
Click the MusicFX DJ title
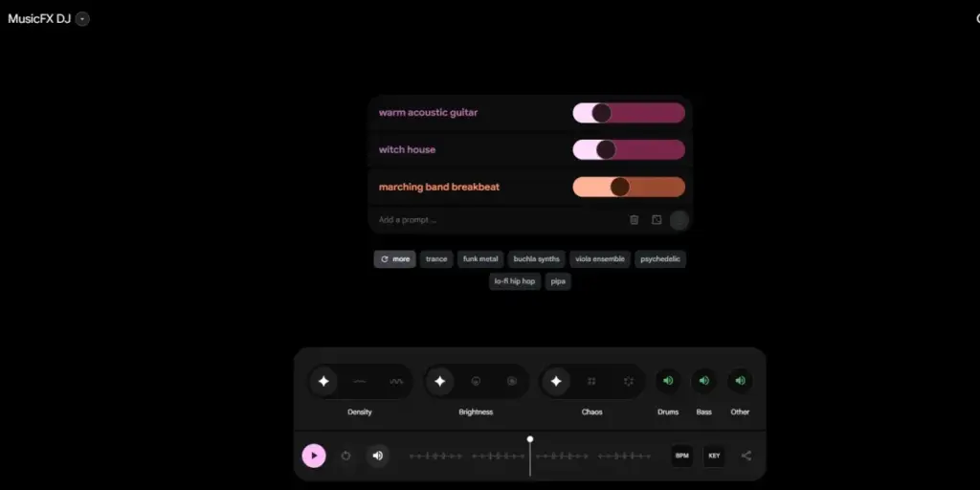point(38,19)
